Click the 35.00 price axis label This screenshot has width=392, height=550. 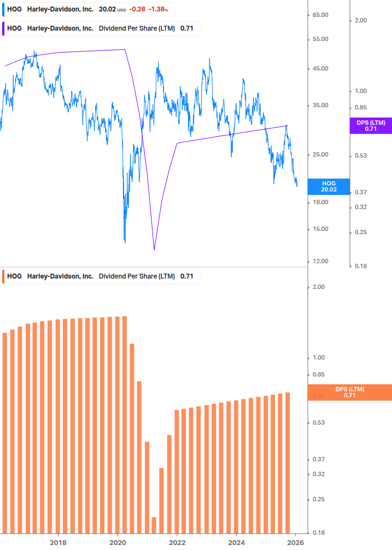[x=320, y=105]
